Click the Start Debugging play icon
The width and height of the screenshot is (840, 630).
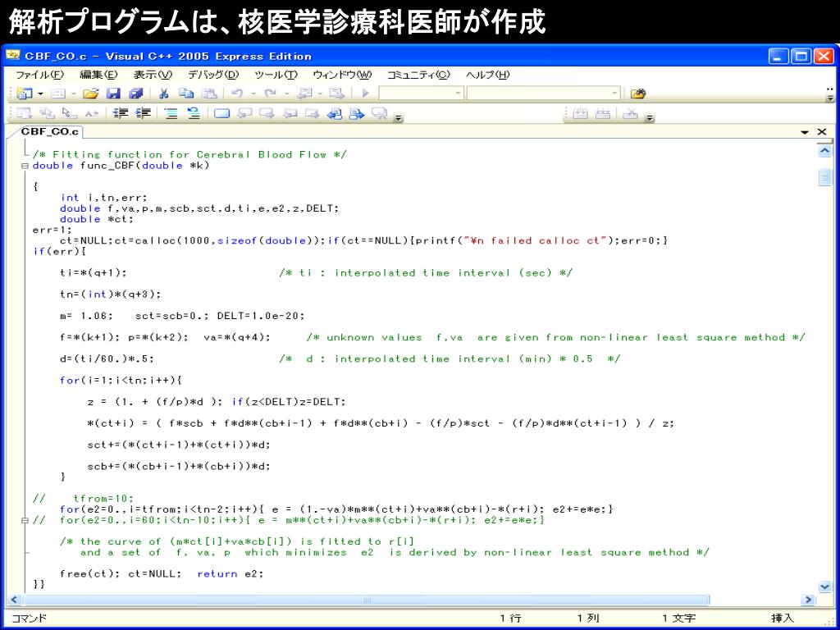pos(365,94)
